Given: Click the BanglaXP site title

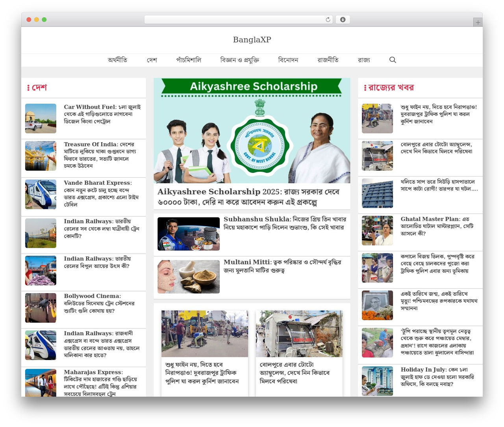Looking at the screenshot, I should pyautogui.click(x=252, y=40).
